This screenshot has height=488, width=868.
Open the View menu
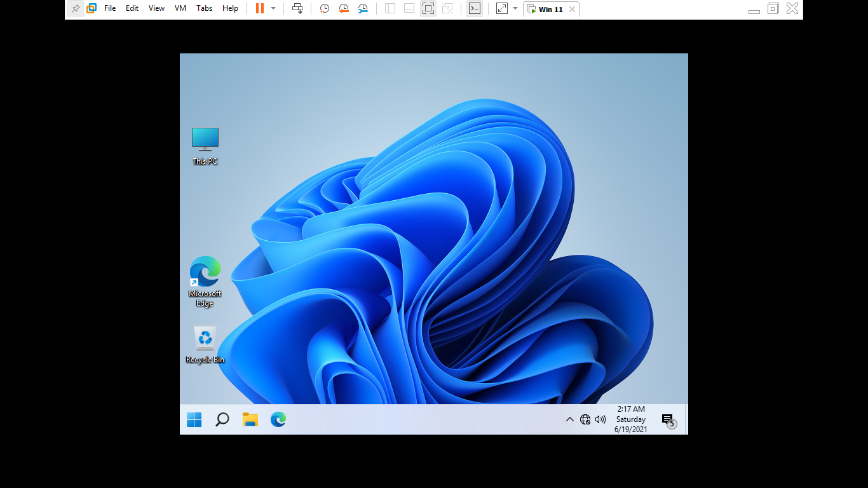[156, 9]
